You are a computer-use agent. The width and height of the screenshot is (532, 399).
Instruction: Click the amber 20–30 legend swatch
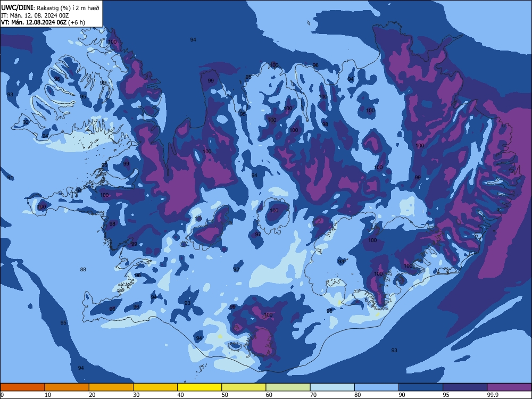pyautogui.click(x=111, y=387)
